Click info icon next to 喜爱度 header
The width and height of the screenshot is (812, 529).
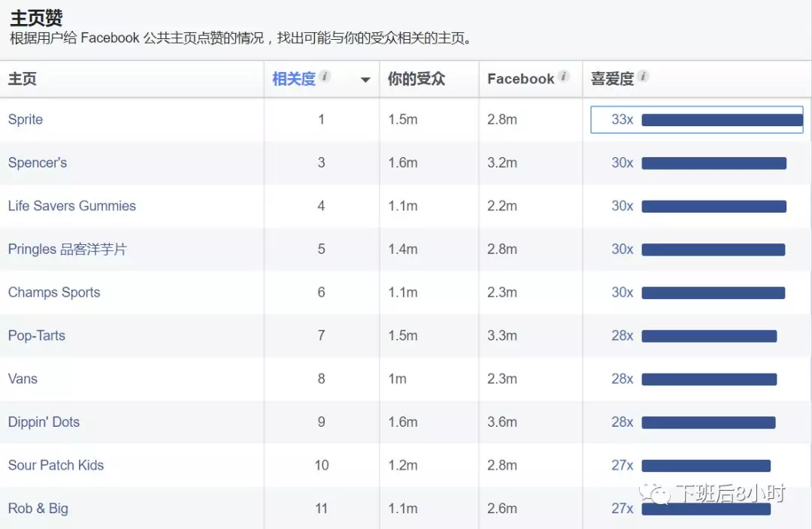[643, 77]
